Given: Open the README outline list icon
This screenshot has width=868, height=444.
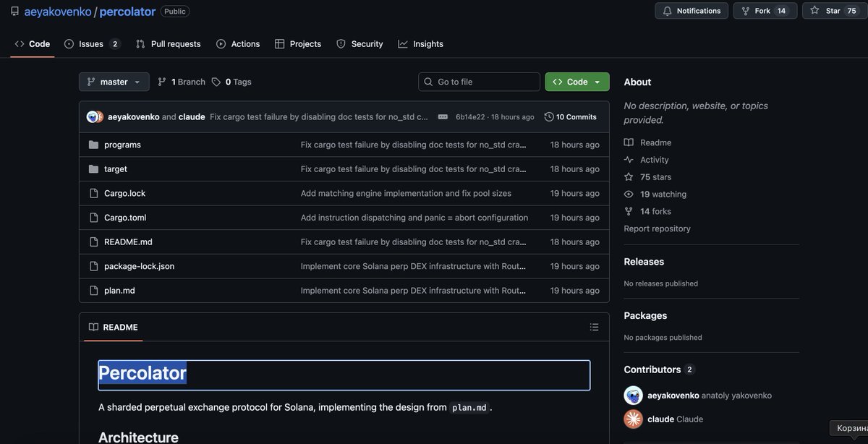Looking at the screenshot, I should click(594, 327).
